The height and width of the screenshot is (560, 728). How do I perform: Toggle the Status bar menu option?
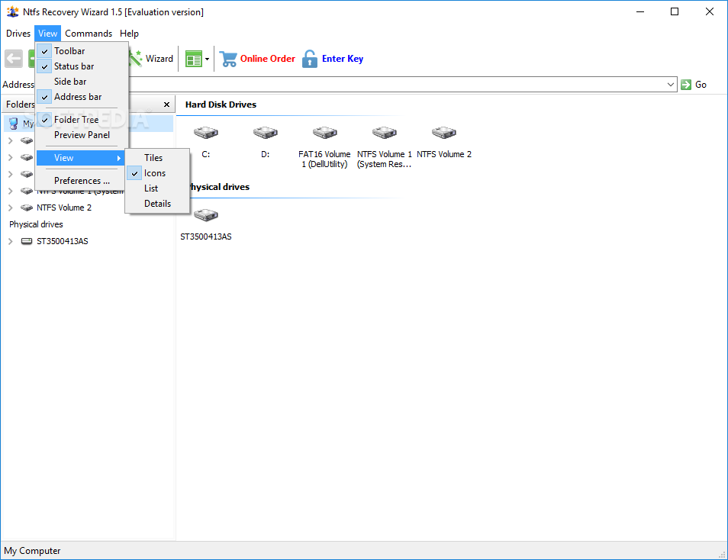coord(82,66)
